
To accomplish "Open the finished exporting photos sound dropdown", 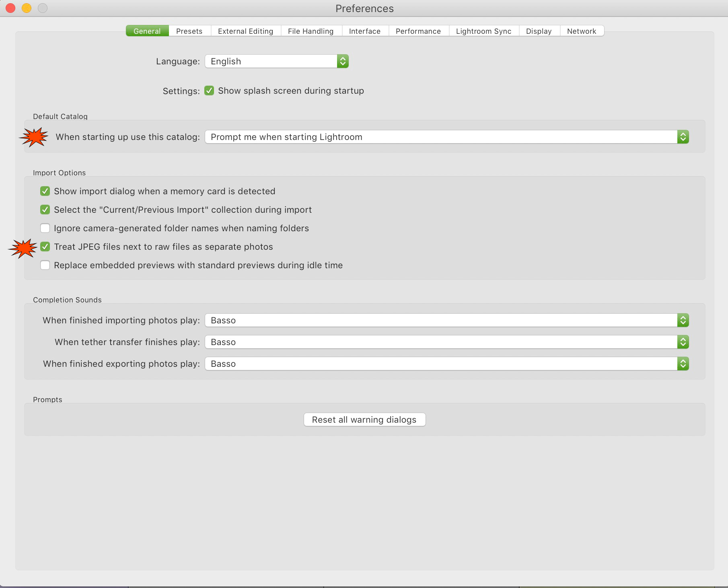I will (x=447, y=364).
